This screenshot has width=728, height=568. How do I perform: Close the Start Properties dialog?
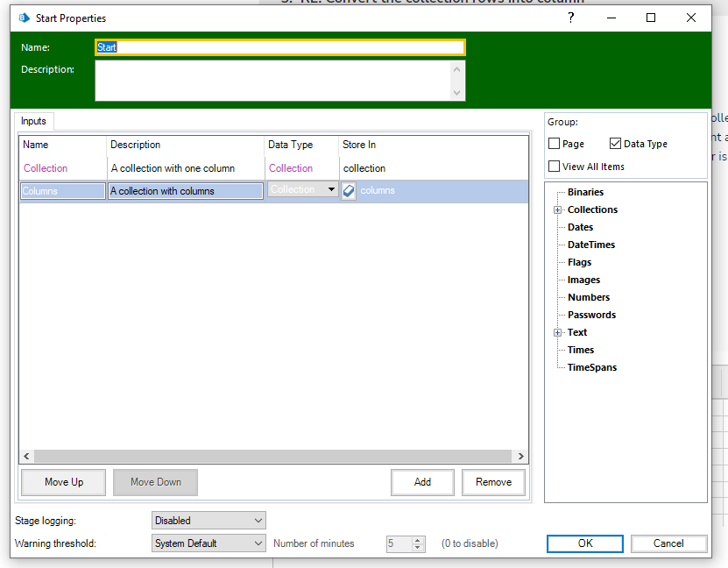691,18
